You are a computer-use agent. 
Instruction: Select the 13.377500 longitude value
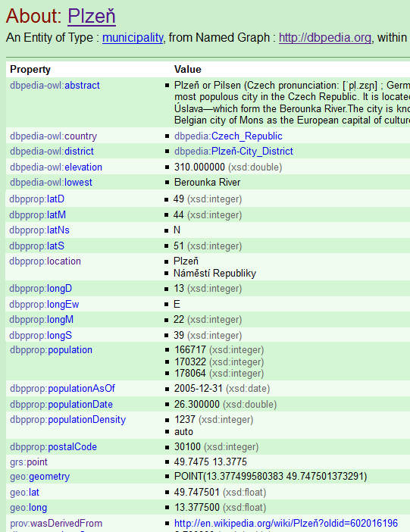pos(197,508)
